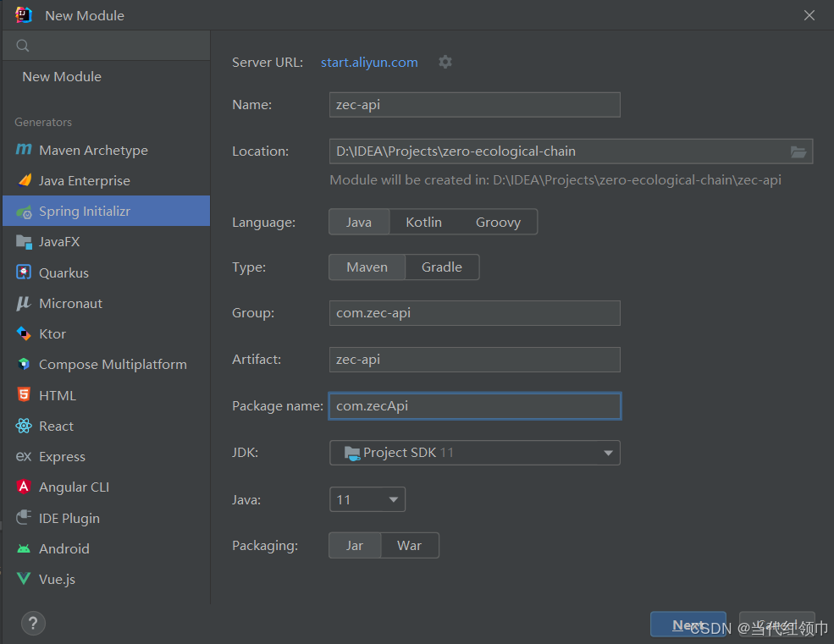Click the React atom icon
The width and height of the screenshot is (834, 644).
coord(24,426)
